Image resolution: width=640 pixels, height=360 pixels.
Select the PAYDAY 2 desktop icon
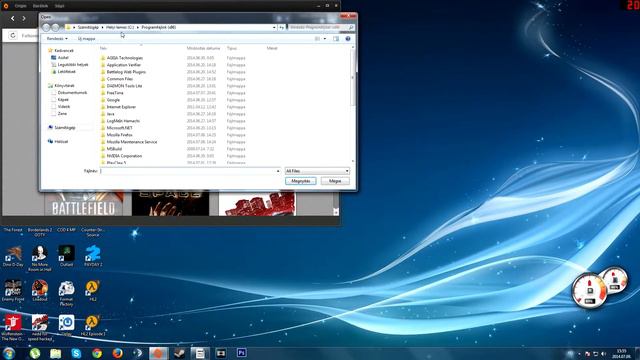coord(93,256)
